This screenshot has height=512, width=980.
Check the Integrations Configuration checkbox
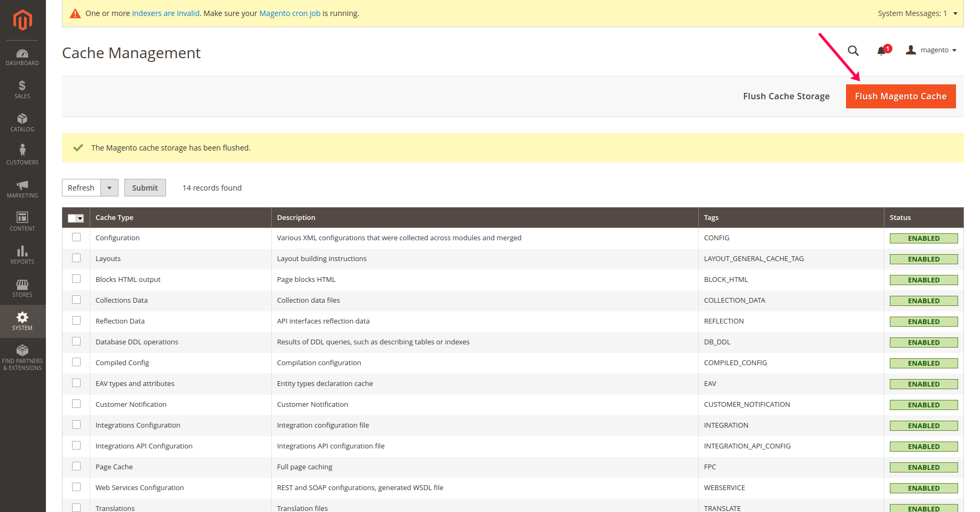tap(76, 424)
